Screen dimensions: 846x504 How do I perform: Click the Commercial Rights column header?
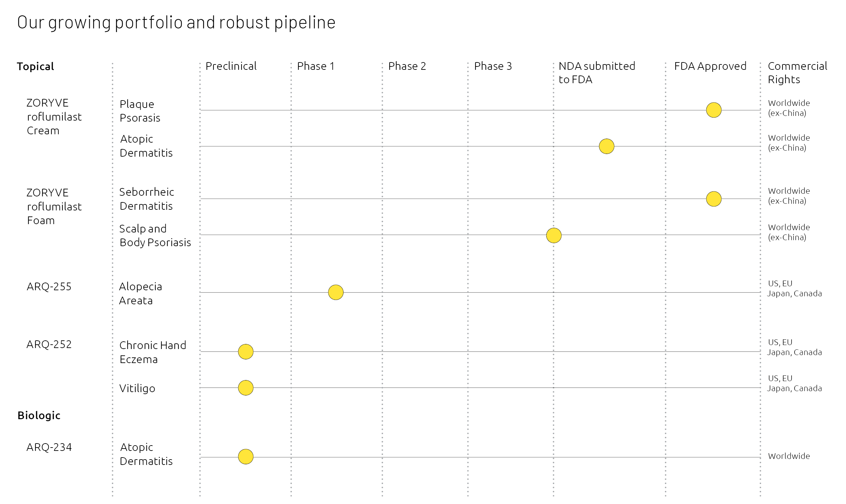(797, 73)
